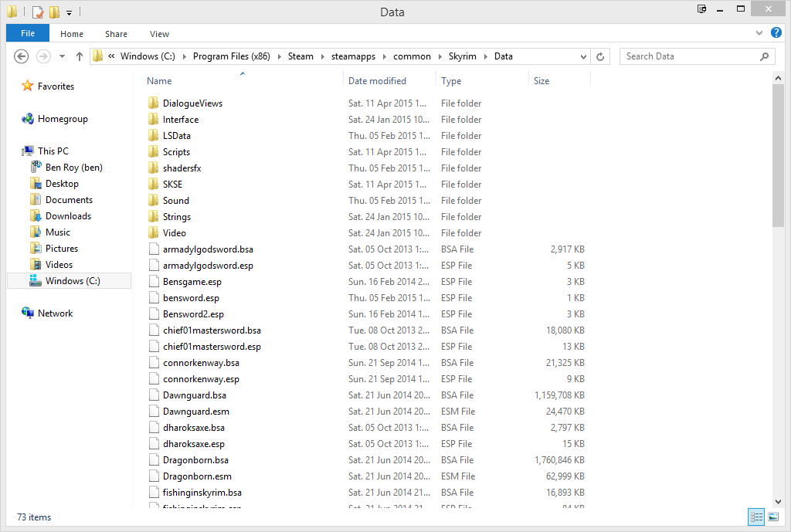This screenshot has height=532, width=791.
Task: Expand the ribbon with chevron arrow
Action: click(x=759, y=34)
